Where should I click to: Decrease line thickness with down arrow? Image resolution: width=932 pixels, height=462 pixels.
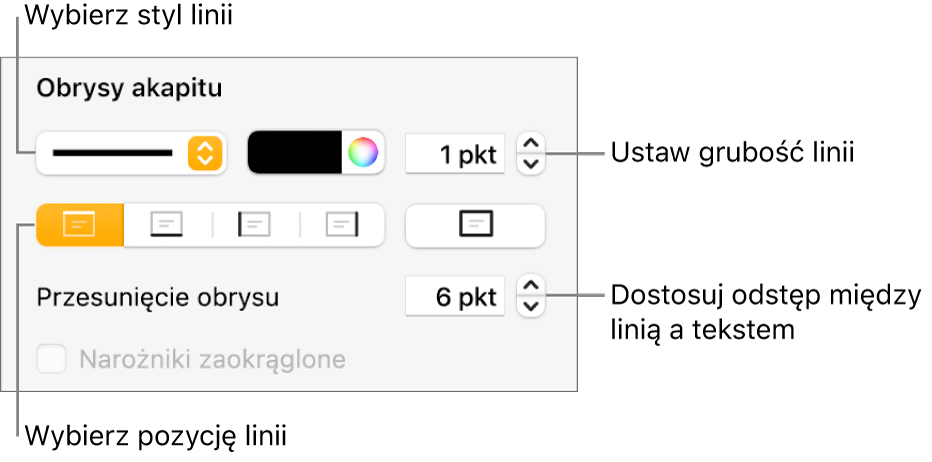tap(531, 163)
